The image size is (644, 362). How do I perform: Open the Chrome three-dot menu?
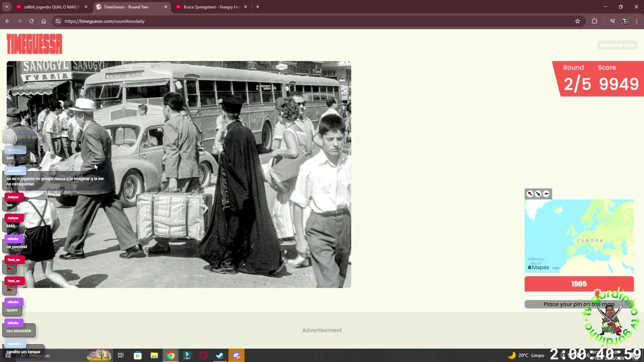click(636, 21)
